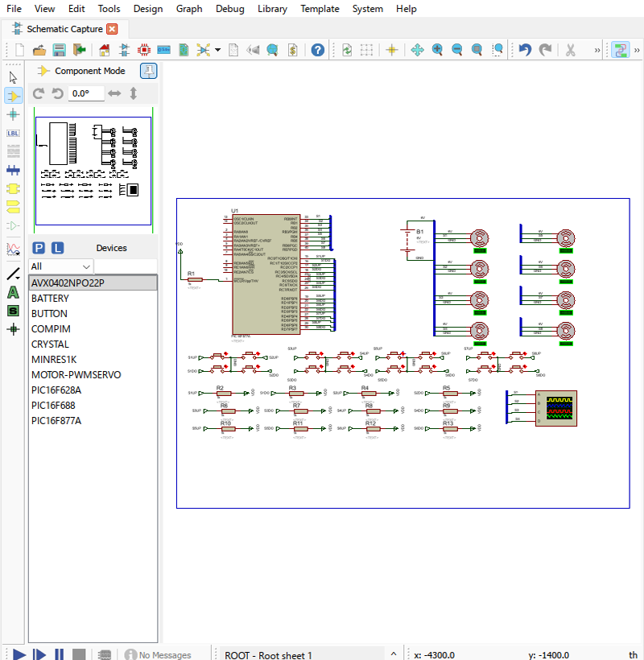Image resolution: width=644 pixels, height=660 pixels.
Task: Click the rotation angle input field
Action: pos(86,93)
